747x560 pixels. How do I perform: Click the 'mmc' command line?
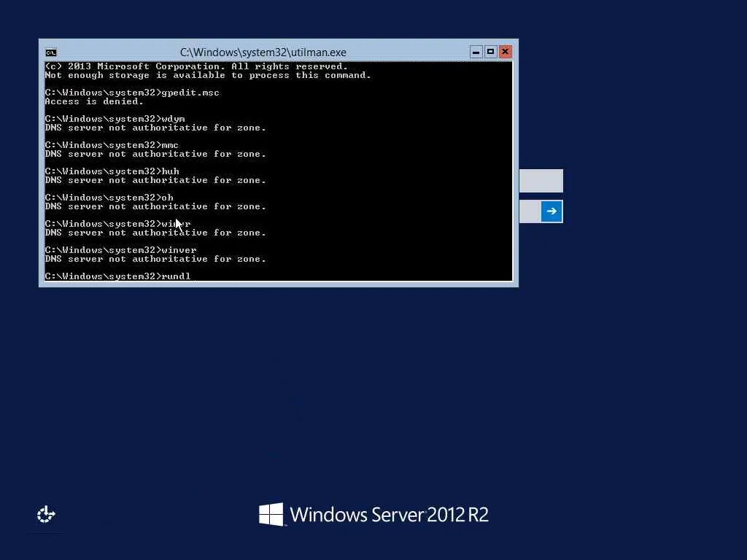click(x=112, y=145)
